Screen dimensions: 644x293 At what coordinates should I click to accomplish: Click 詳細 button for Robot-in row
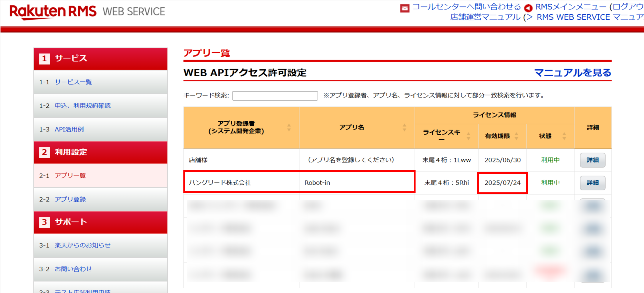[x=593, y=183]
